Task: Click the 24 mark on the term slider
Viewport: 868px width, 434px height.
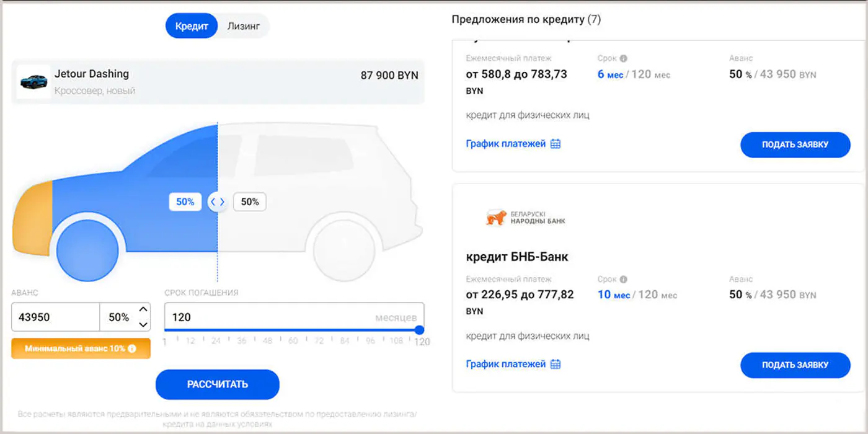Action: pyautogui.click(x=216, y=341)
